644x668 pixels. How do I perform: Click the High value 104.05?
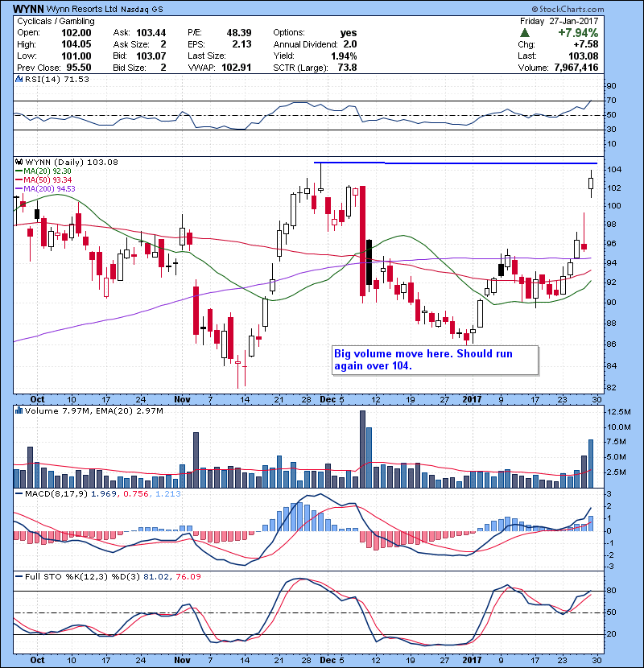tap(76, 44)
